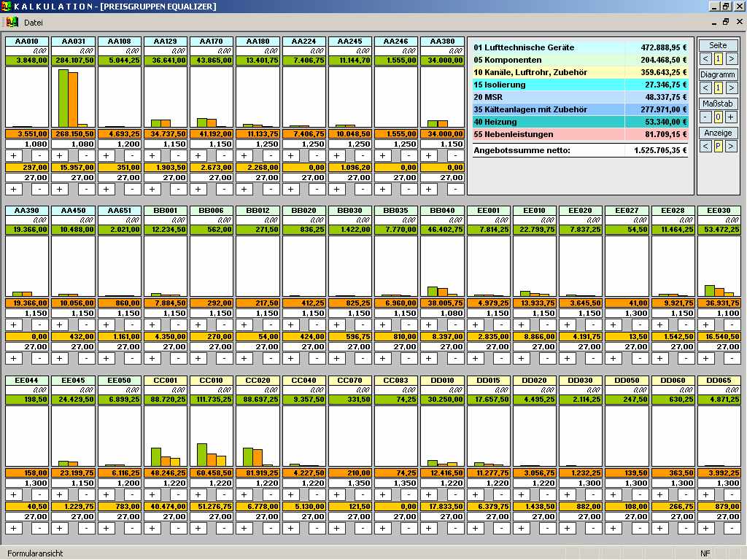Go to previous page with Seite left arrow

(x=705, y=58)
